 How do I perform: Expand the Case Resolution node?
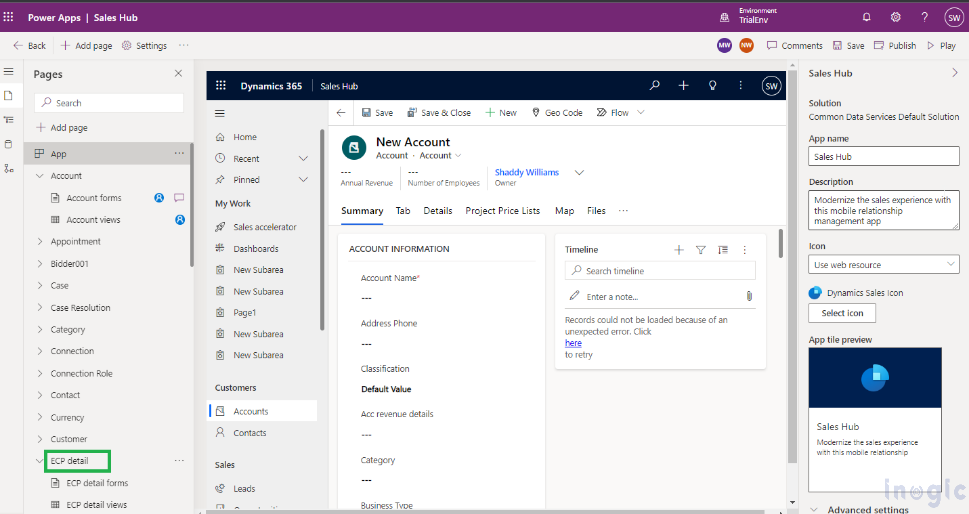[40, 308]
